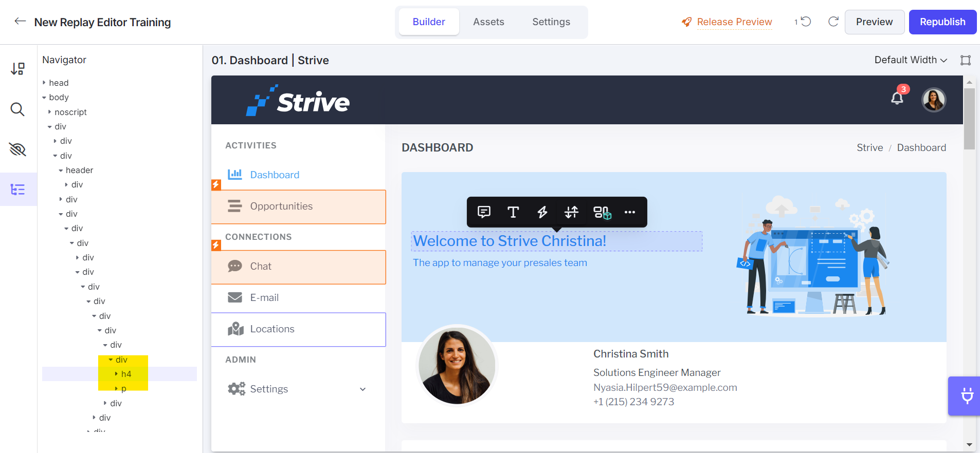Click the dashboard illustration image
Viewport: 980px width, 453px height.
tap(813, 255)
